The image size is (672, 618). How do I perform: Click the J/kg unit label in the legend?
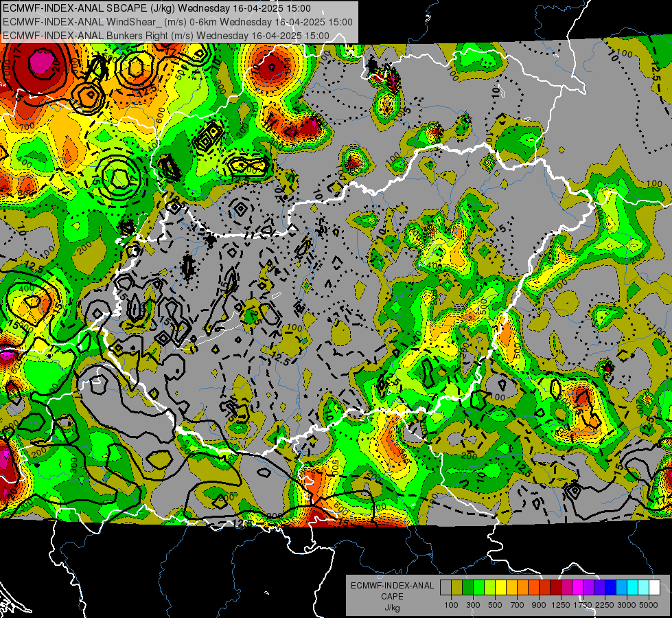click(x=392, y=608)
